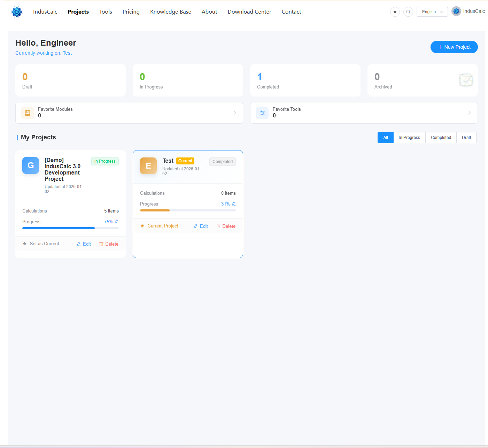Expand the Favorite Tools chevron

click(470, 113)
